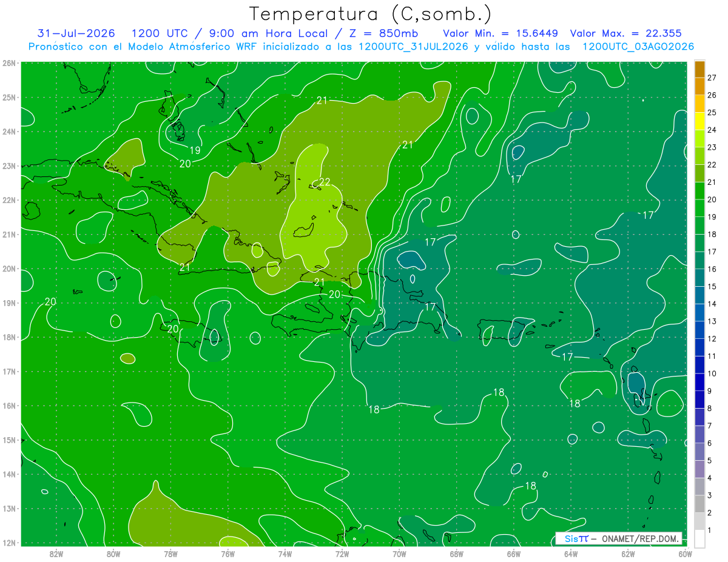Image resolution: width=728 pixels, height=562 pixels.
Task: Click the "12N" latitude axis label
Action: 8,543
